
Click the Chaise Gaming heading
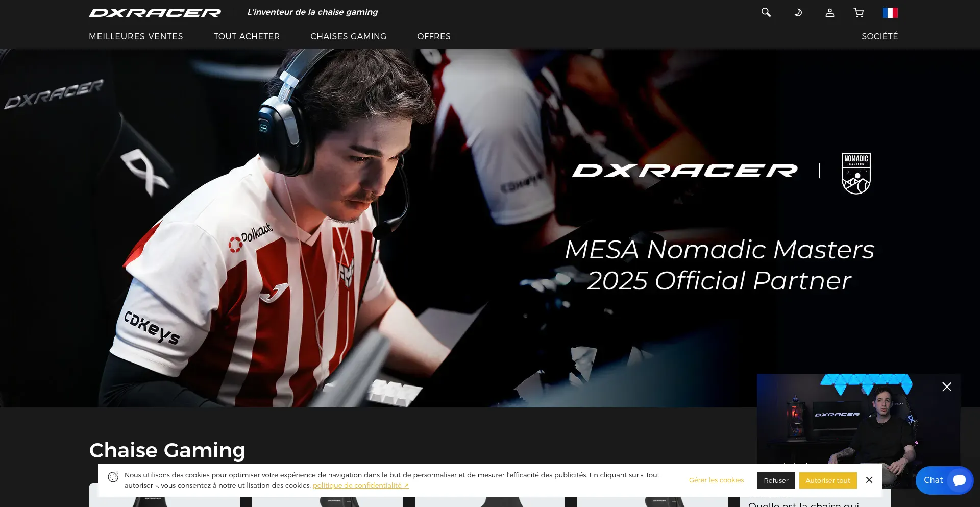[167, 450]
